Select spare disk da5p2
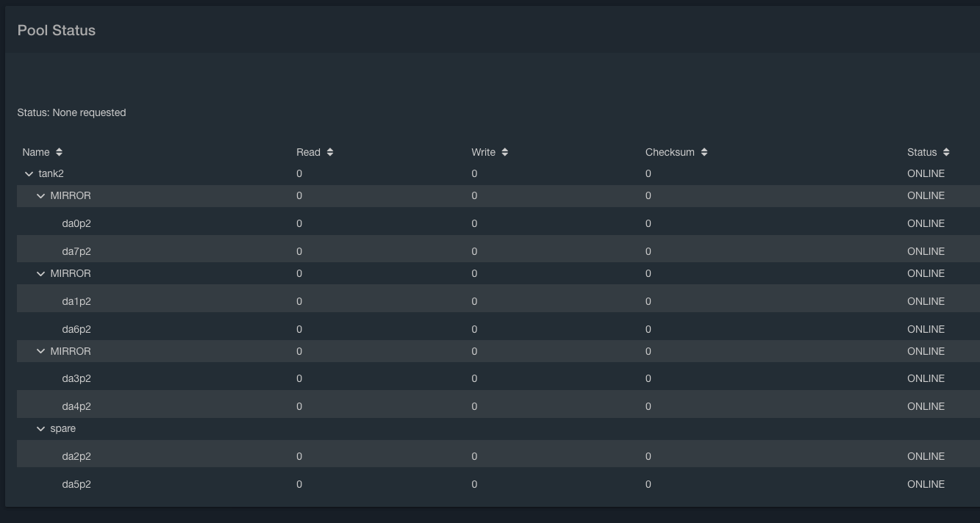Screen dimensions: 980x523 pyautogui.click(x=498, y=484)
